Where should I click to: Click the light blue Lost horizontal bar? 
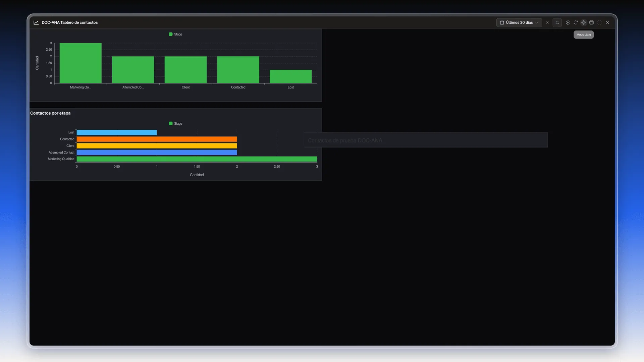(x=117, y=132)
